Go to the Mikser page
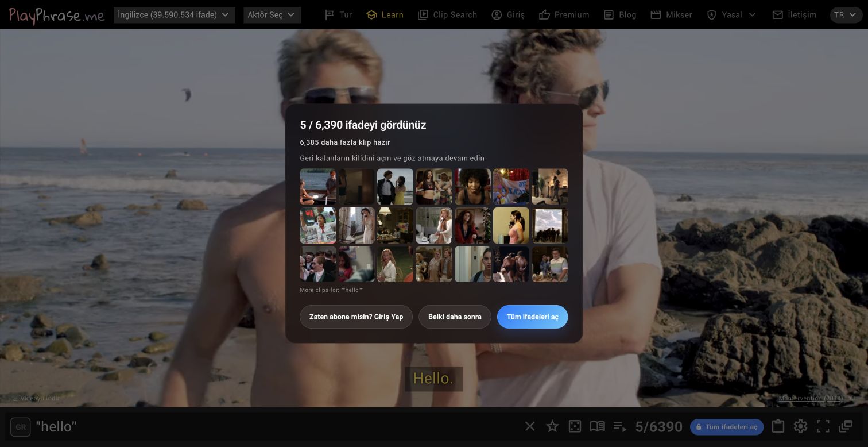 click(x=671, y=15)
